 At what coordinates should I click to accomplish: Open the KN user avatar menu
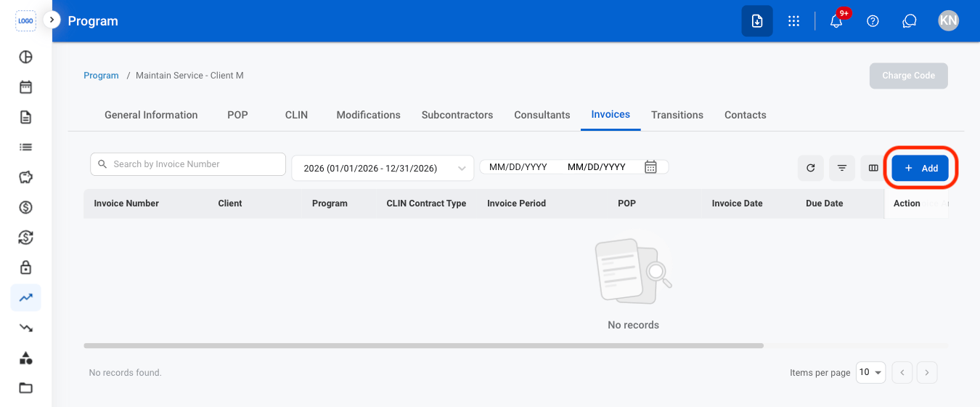[x=948, y=20]
